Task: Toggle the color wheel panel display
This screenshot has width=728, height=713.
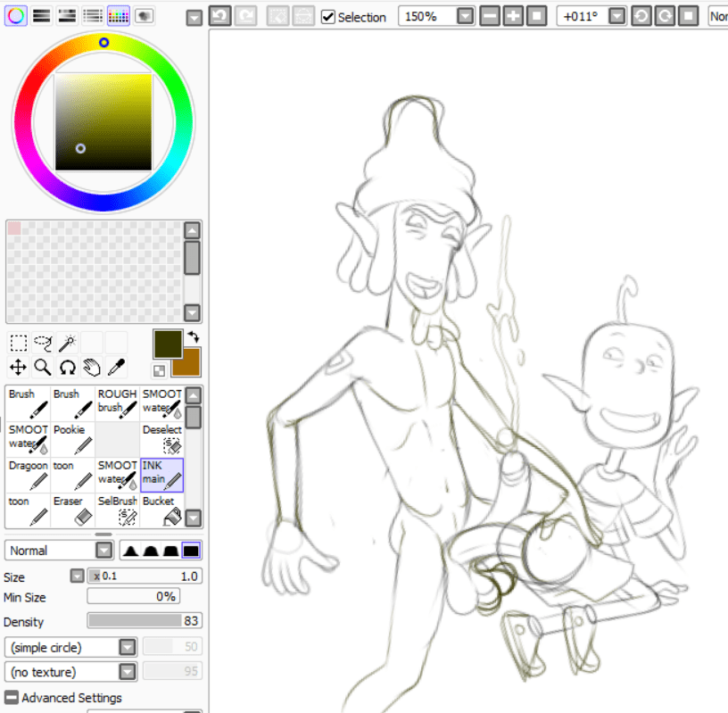Action: (x=15, y=15)
